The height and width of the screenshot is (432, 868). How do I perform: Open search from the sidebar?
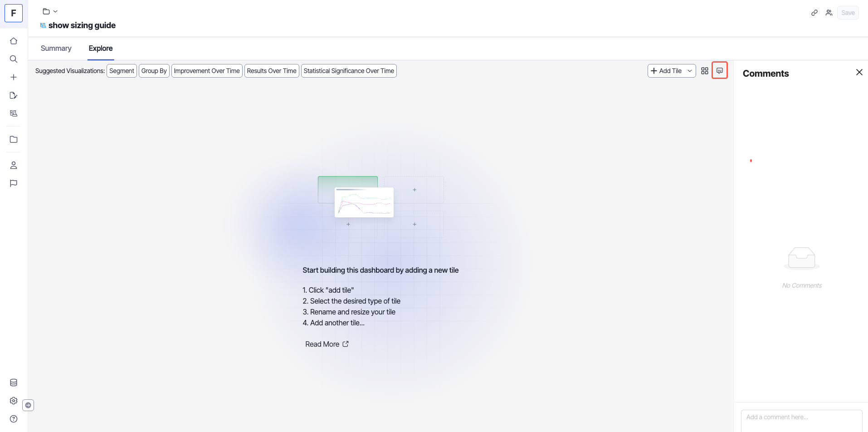tap(14, 59)
